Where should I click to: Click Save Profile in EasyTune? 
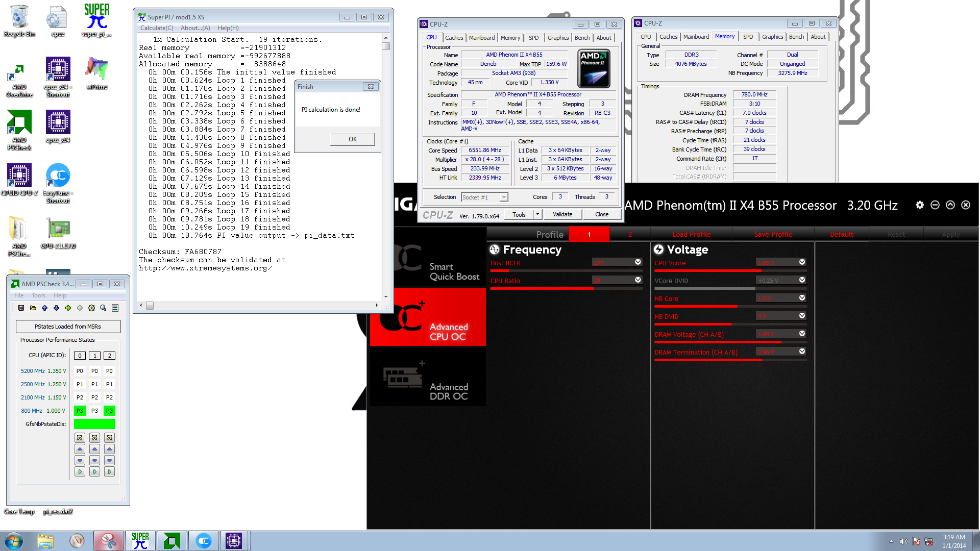click(x=773, y=234)
